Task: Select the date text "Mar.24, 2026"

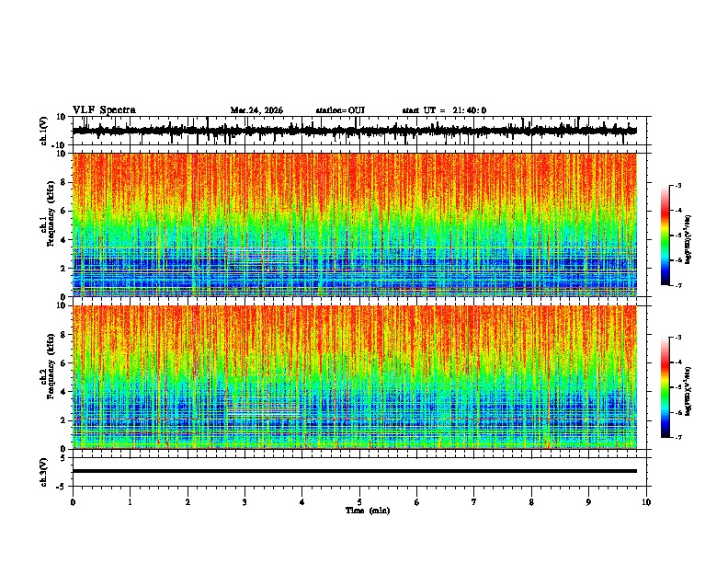Action: [256, 110]
